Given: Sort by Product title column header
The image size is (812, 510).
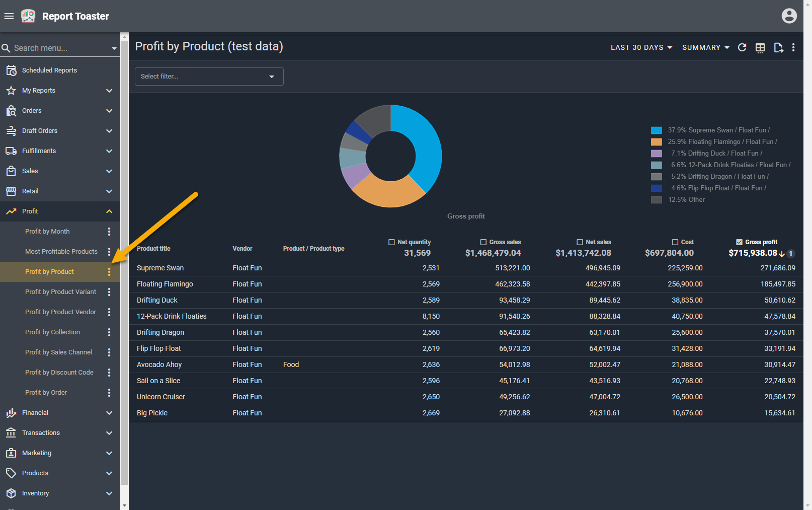Looking at the screenshot, I should click(x=153, y=249).
